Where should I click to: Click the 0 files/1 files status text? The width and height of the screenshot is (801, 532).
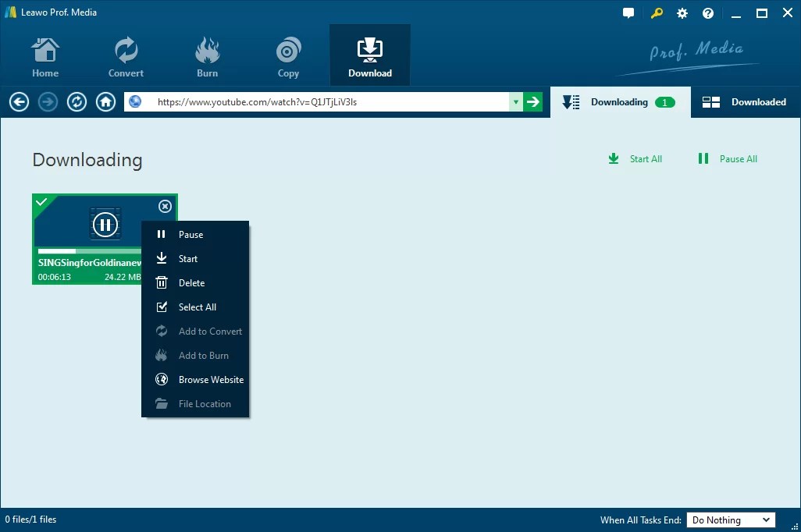point(30,520)
